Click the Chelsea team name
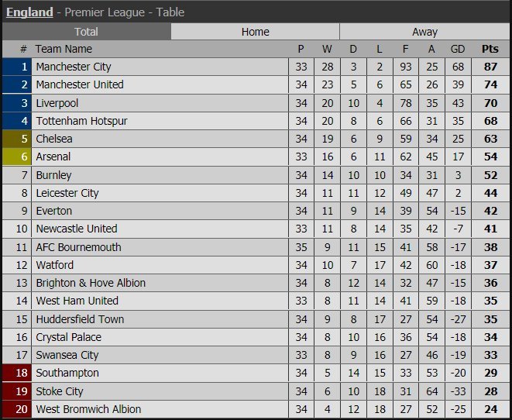Viewport: 512px width, 420px height. click(54, 139)
